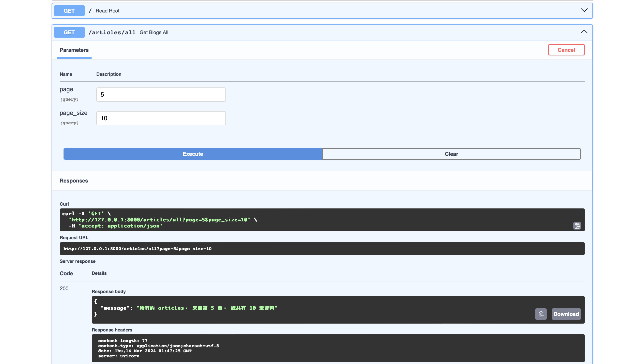Cancel the try-it-out mode

(566, 50)
